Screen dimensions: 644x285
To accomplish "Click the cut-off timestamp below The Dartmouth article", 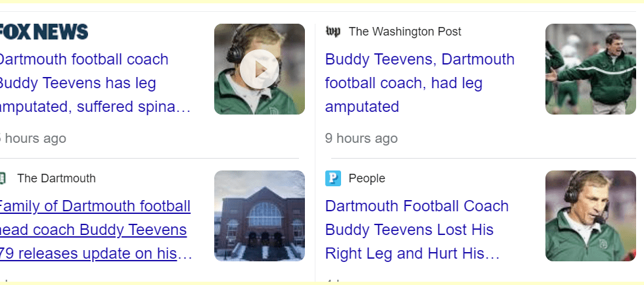I will (x=5, y=282).
